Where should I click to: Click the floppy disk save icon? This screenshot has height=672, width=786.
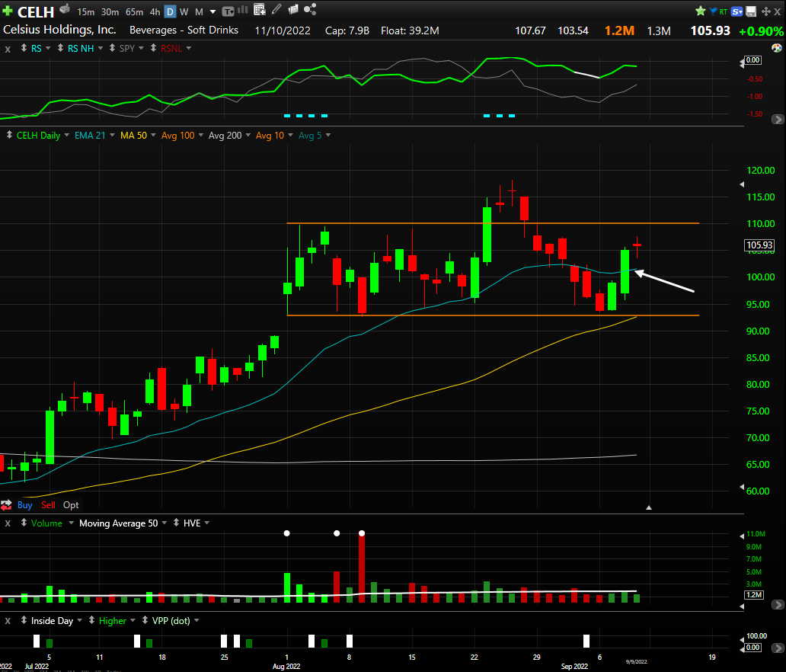tap(751, 11)
